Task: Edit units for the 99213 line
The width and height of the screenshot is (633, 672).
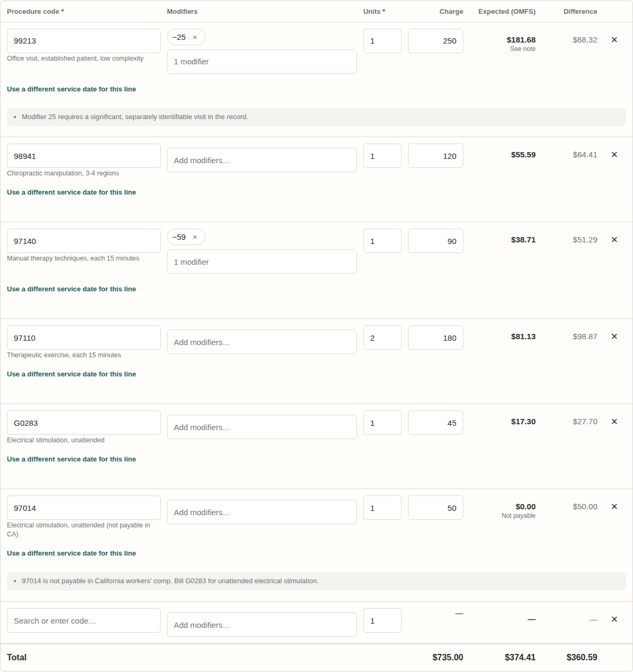Action: [x=382, y=41]
